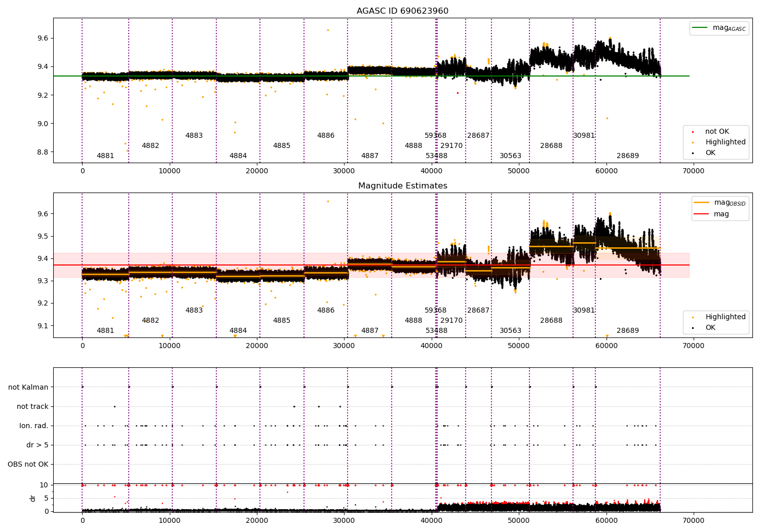Click the red-line "mag" legend entry
This screenshot has width=760, height=532.
click(711, 214)
